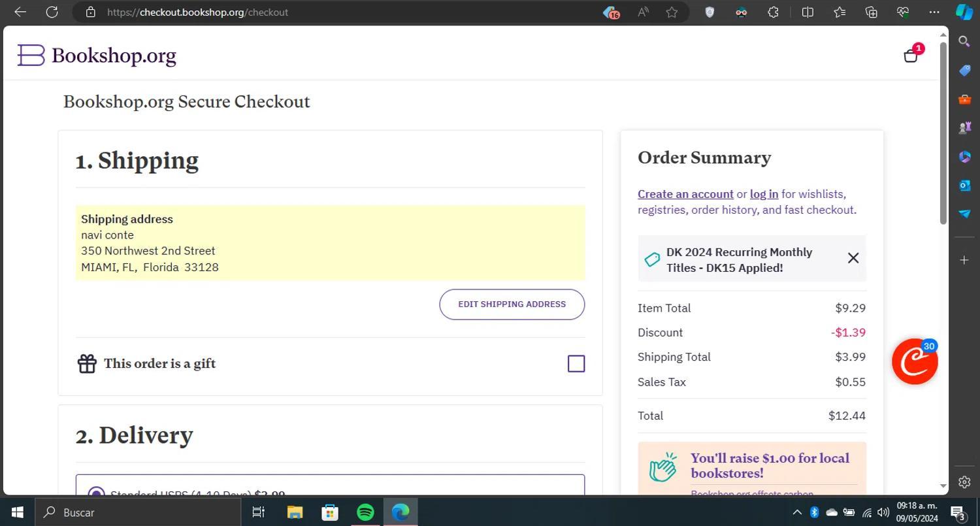Screen dimensions: 980x526
Task: Open Task View on taskbar
Action: (259, 512)
